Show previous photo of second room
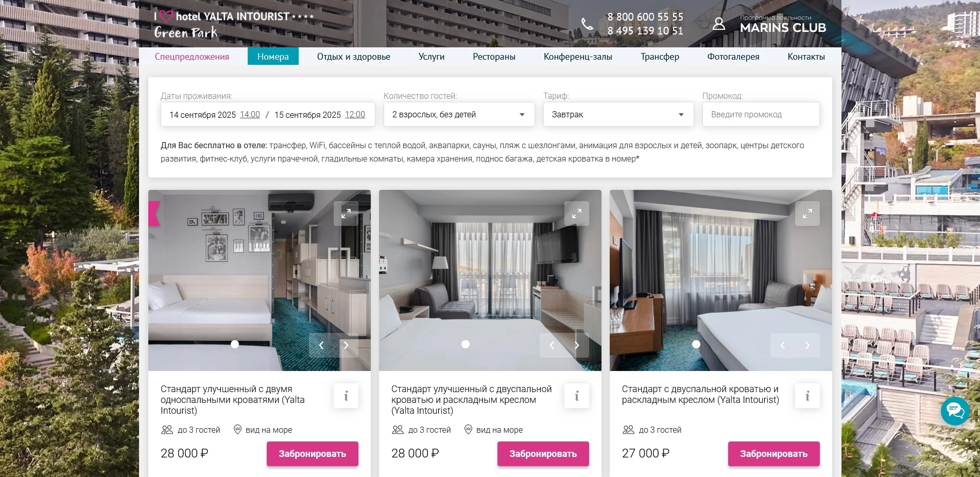The height and width of the screenshot is (477, 980). 552,345
